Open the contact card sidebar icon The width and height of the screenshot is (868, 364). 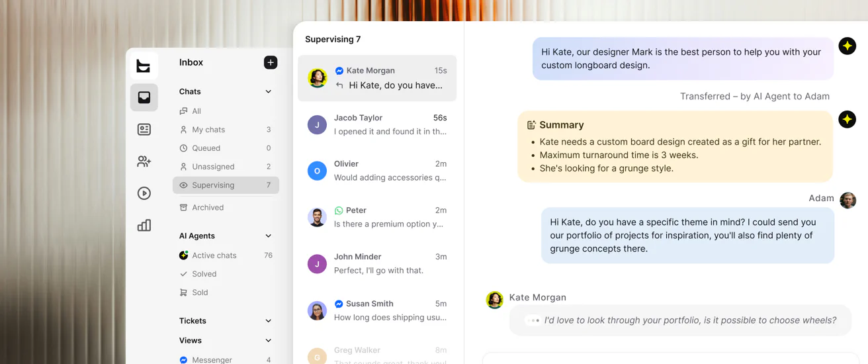144,130
